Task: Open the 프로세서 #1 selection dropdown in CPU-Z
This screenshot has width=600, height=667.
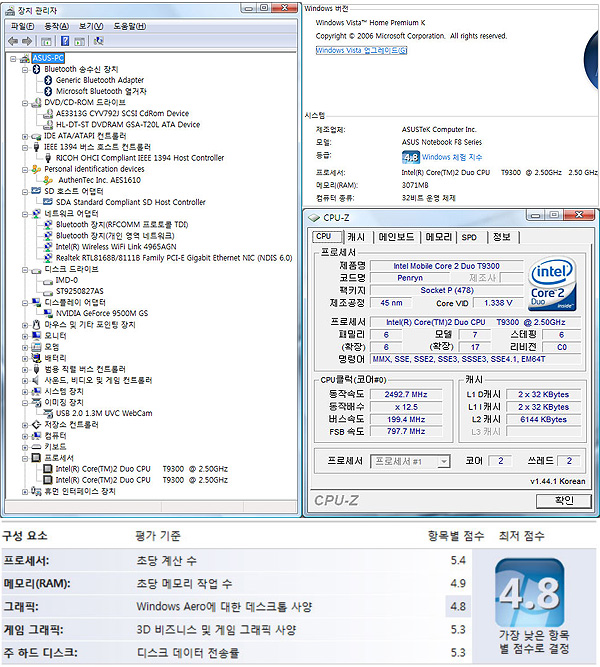Action: coord(444,462)
